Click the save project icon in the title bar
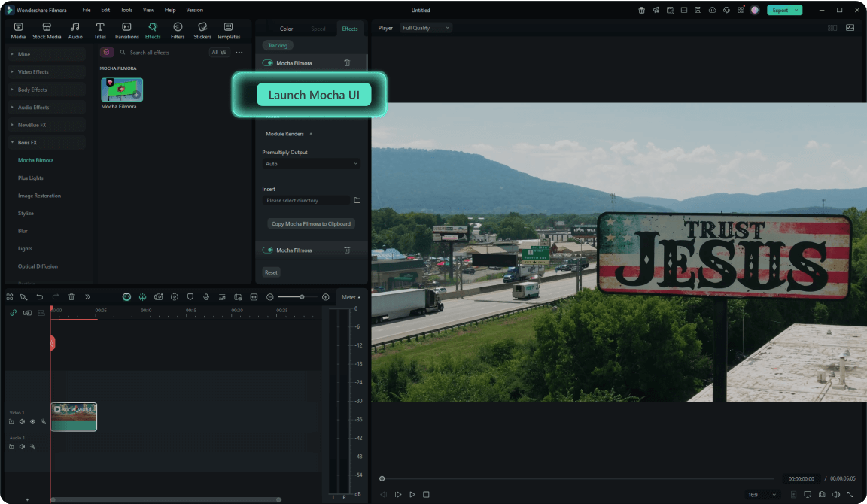867x504 pixels. pos(698,10)
